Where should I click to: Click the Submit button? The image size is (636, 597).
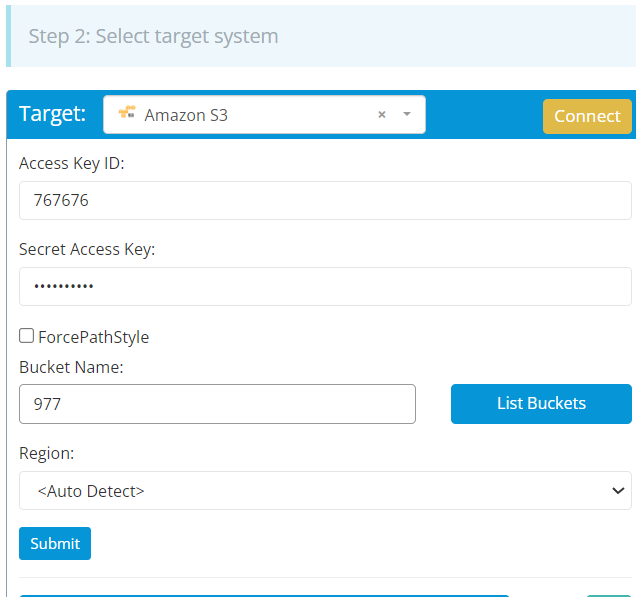point(55,543)
